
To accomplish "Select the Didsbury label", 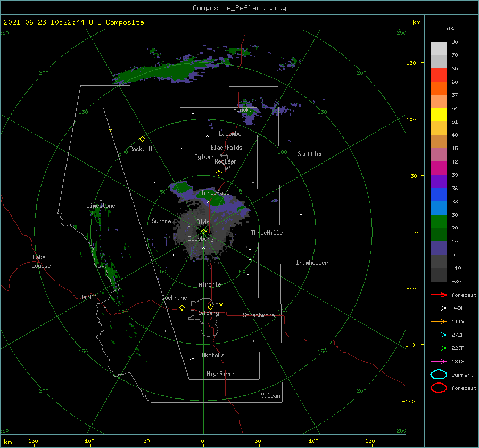I will tap(201, 239).
